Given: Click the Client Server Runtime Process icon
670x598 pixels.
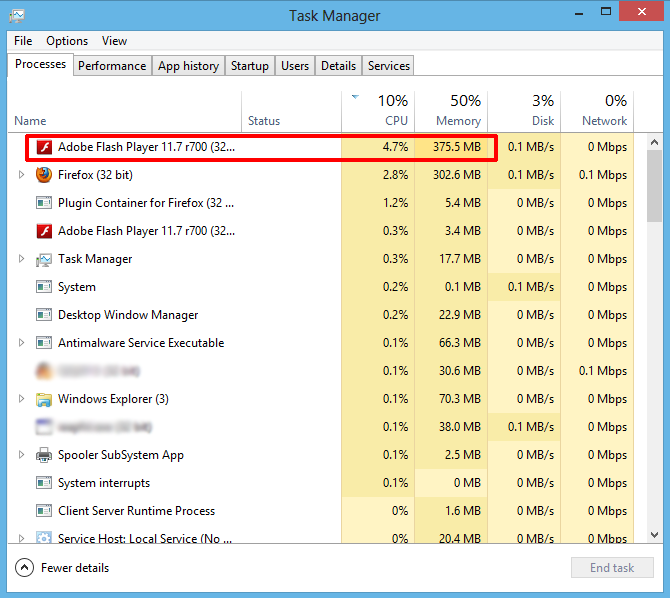Looking at the screenshot, I should 44,511.
